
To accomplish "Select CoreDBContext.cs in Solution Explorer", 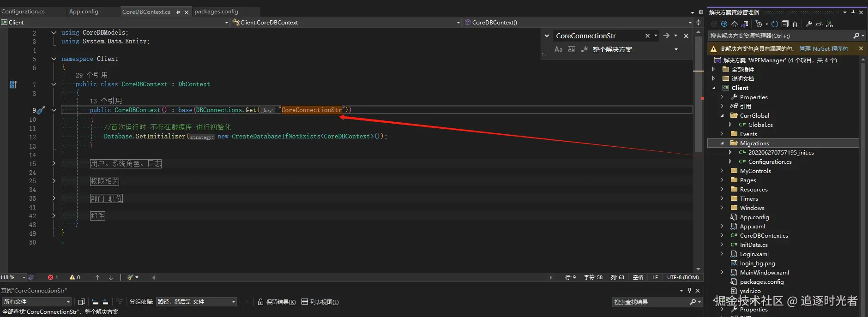I will tap(764, 235).
